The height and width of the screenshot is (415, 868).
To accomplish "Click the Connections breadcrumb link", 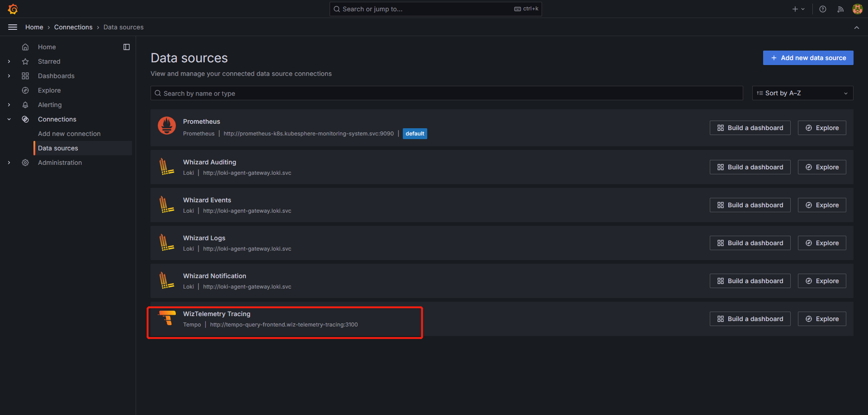I will tap(73, 27).
